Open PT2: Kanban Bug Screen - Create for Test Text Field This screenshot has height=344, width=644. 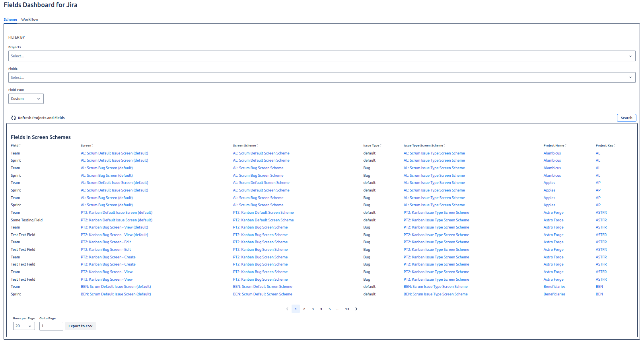point(108,264)
